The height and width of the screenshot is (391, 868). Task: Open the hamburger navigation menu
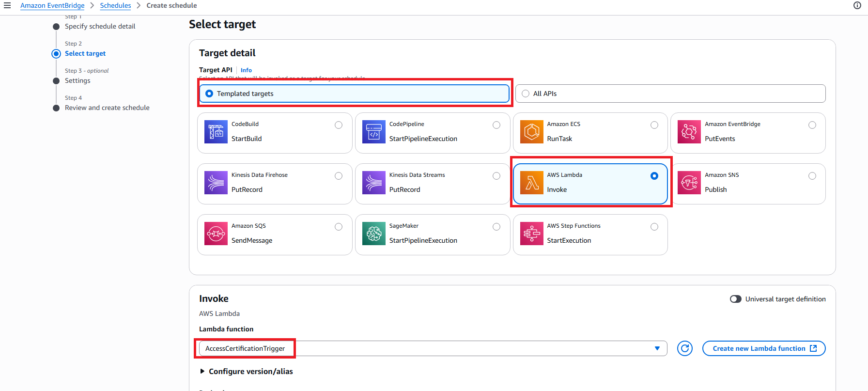pyautogui.click(x=7, y=5)
